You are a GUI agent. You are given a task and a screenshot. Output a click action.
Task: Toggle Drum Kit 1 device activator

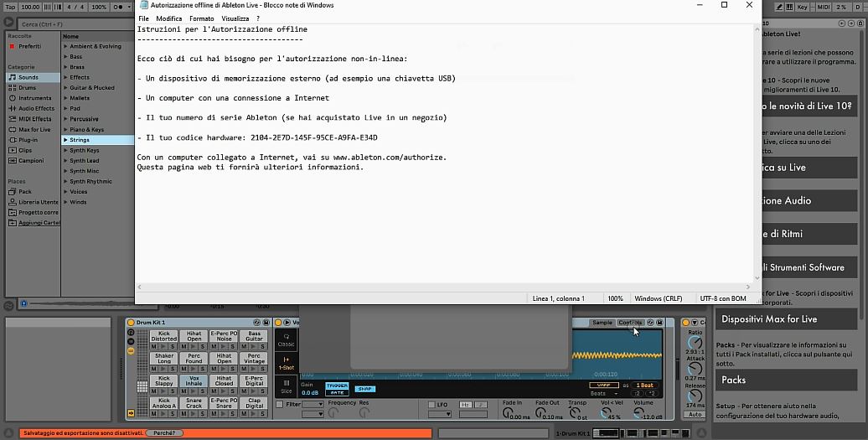point(131,322)
